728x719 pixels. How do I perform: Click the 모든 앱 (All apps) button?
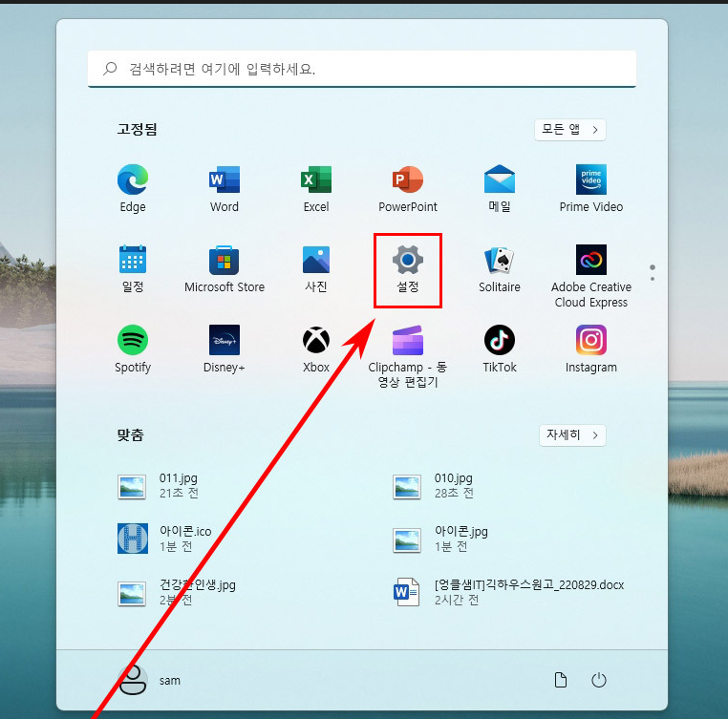click(x=569, y=130)
